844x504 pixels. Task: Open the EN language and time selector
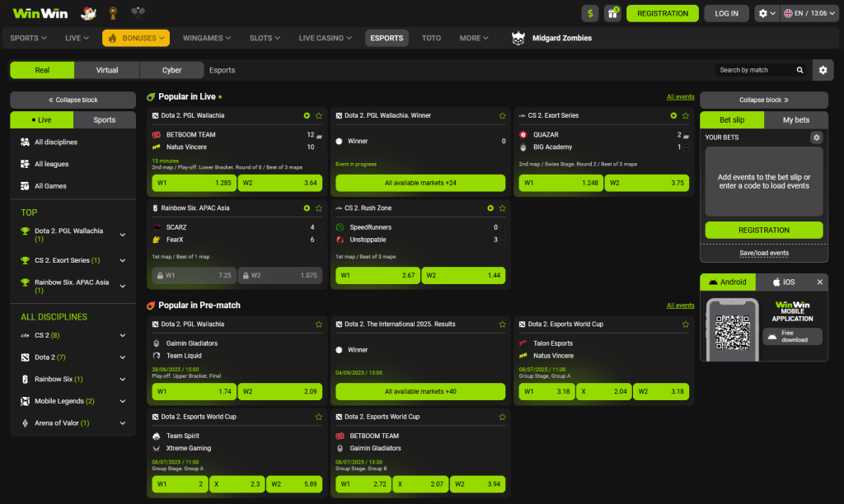click(809, 13)
